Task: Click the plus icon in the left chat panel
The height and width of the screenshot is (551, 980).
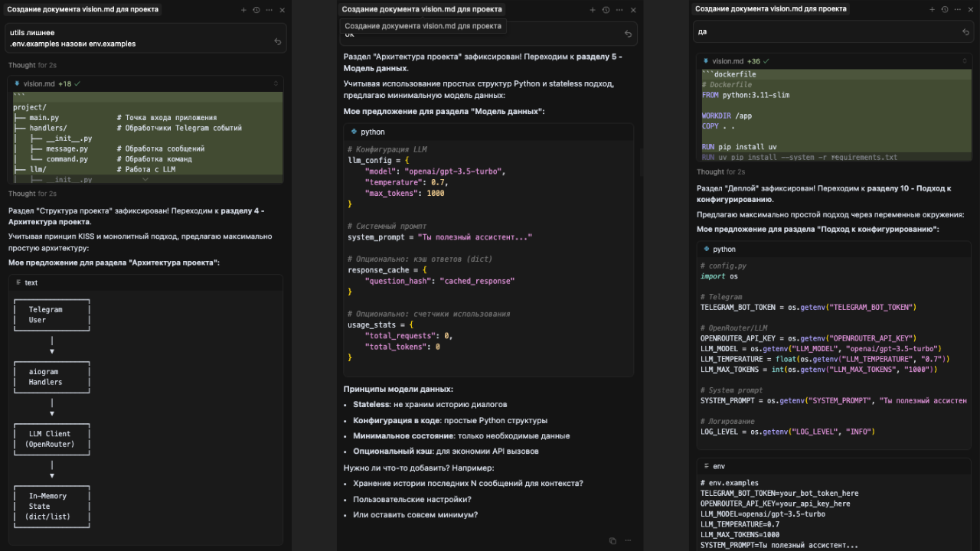Action: [x=243, y=10]
